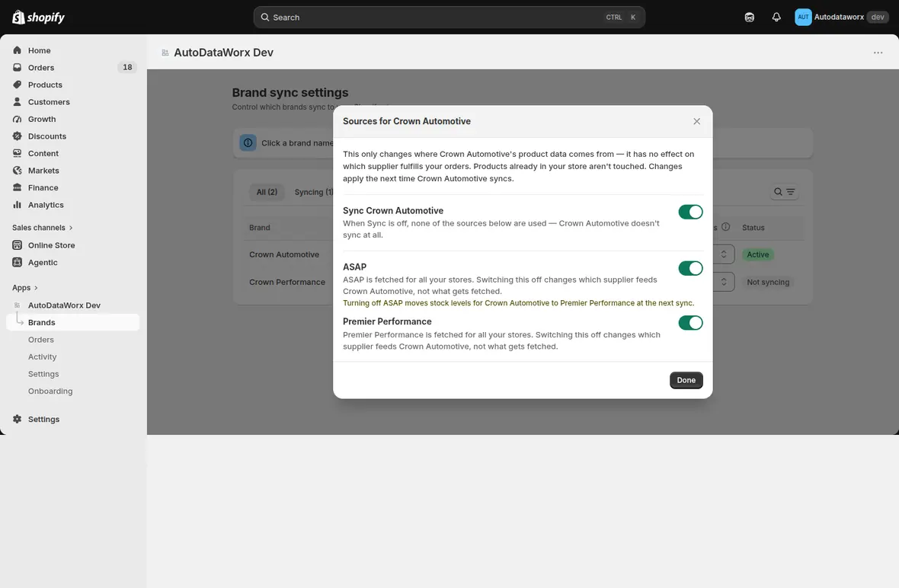Click the Autodataworx account name in the top bar
This screenshot has width=899, height=588.
point(839,18)
